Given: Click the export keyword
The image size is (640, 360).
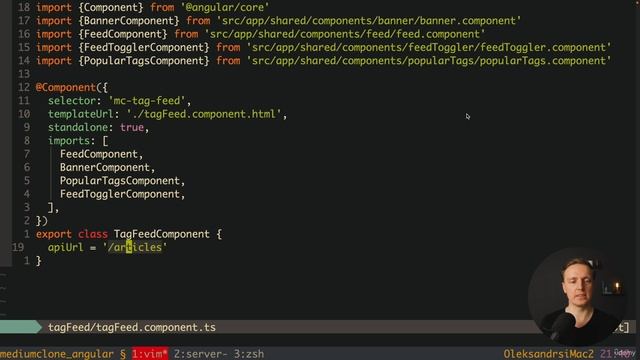Looking at the screenshot, I should click(x=54, y=234).
